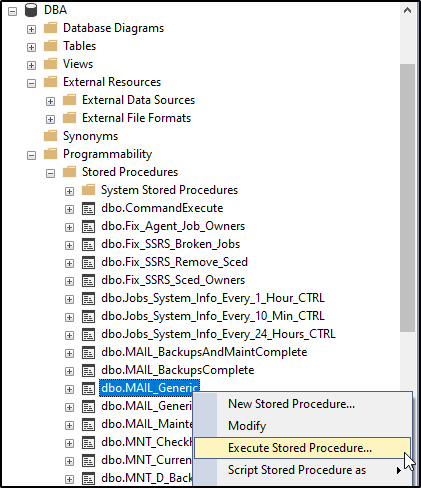The image size is (421, 488).
Task: Select dbo.Fix_SSRS_Broken_Jobs procedure name
Action: (x=170, y=244)
